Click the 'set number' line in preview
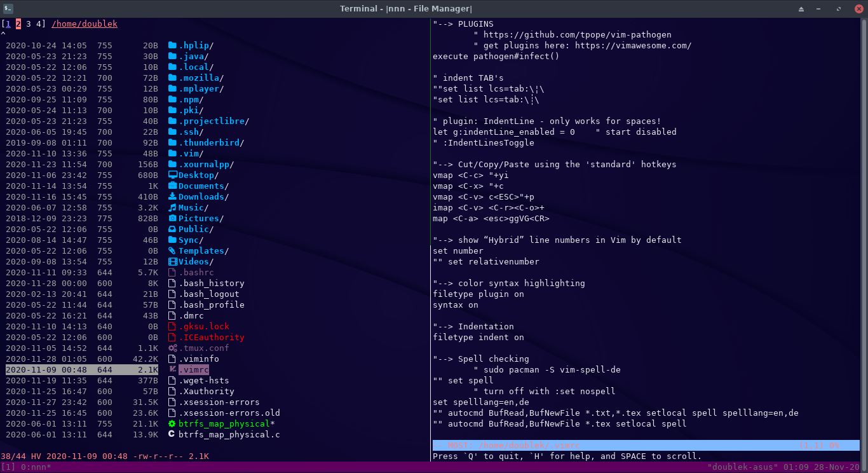Viewport: 868px width, 473px height. tap(458, 251)
